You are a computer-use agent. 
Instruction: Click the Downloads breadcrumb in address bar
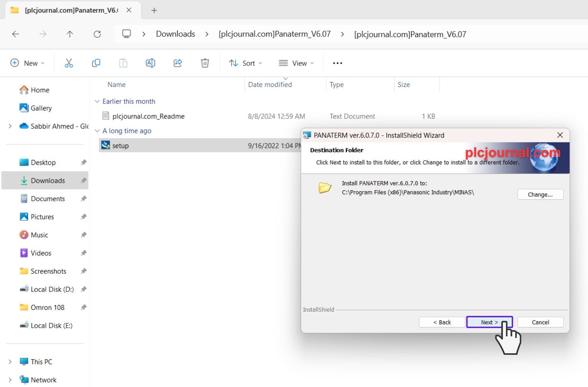[175, 34]
